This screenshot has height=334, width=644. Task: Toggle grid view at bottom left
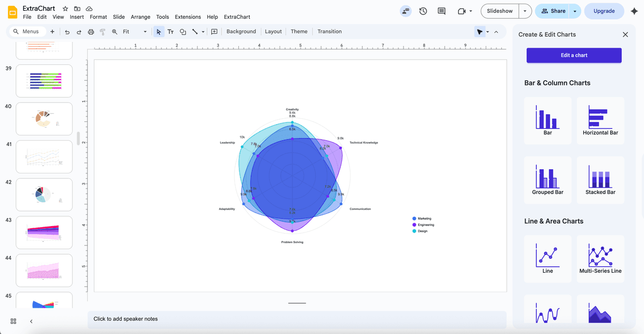13,321
